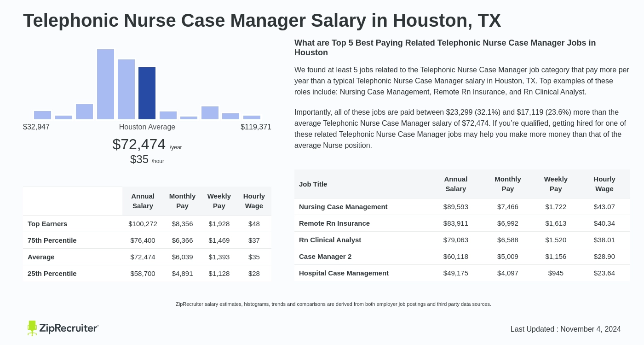The height and width of the screenshot is (345, 644).
Task: Click the Last Updated November 4, 2024 text
Action: click(x=566, y=329)
